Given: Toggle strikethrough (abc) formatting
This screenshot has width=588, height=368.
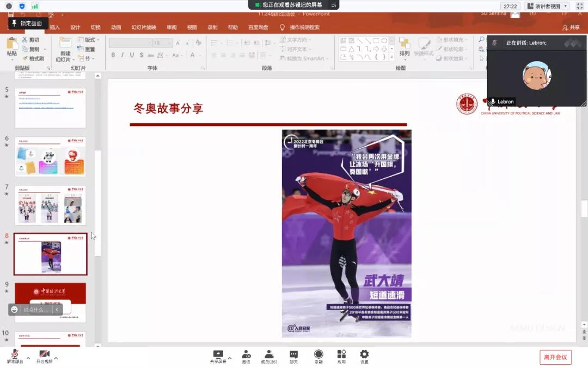Looking at the screenshot, I should click(151, 55).
